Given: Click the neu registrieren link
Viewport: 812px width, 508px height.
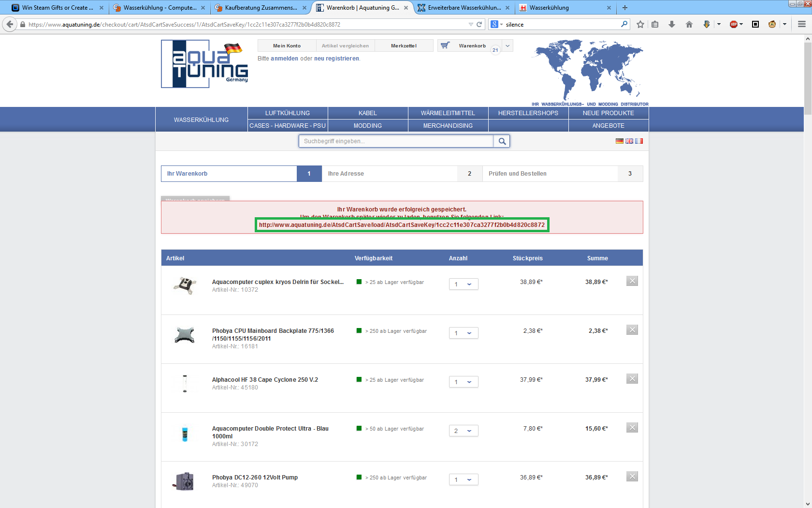Looking at the screenshot, I should [336, 59].
